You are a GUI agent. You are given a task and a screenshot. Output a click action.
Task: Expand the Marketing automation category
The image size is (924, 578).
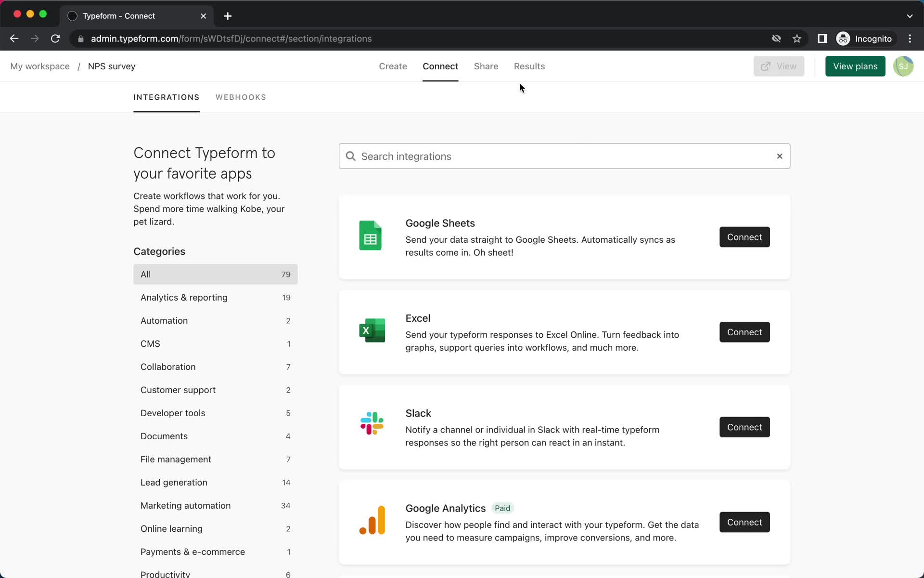186,505
